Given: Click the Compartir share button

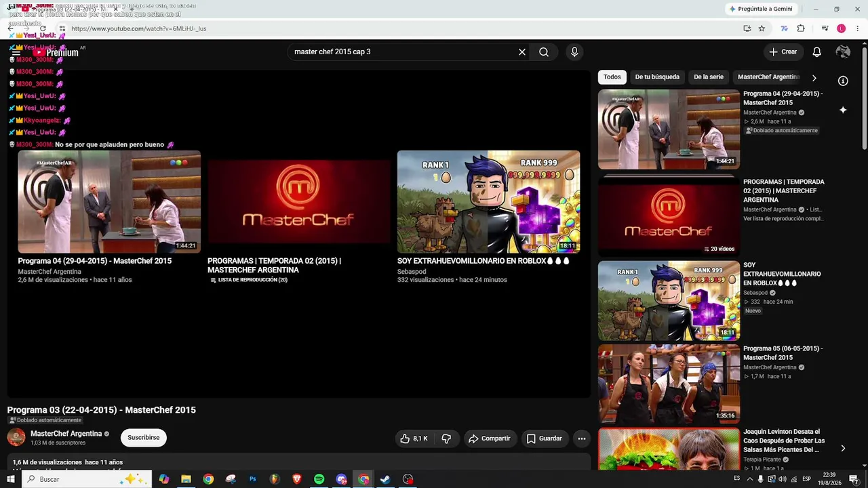Looking at the screenshot, I should pyautogui.click(x=489, y=439).
